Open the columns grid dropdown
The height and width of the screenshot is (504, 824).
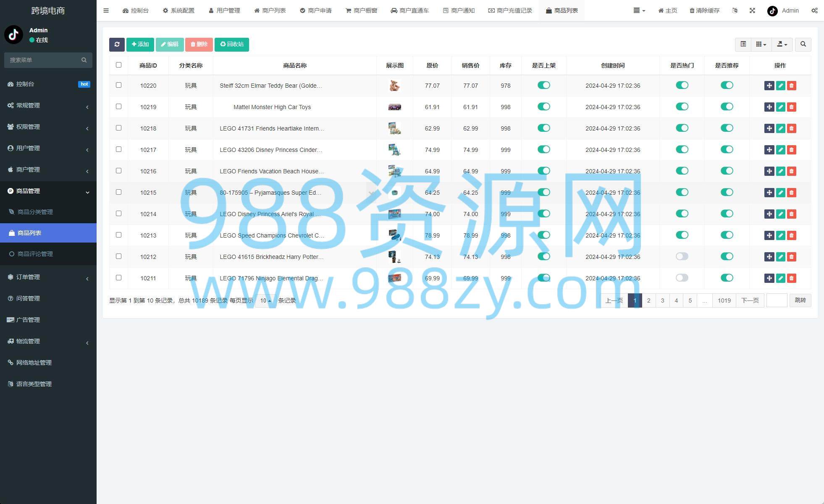click(761, 44)
